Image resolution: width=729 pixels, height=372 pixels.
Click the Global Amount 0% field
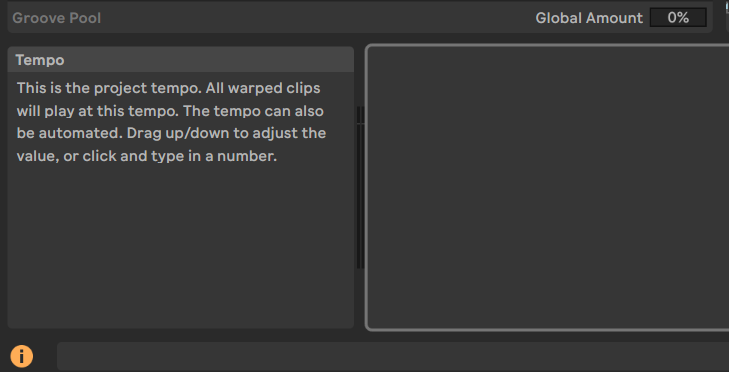point(678,18)
